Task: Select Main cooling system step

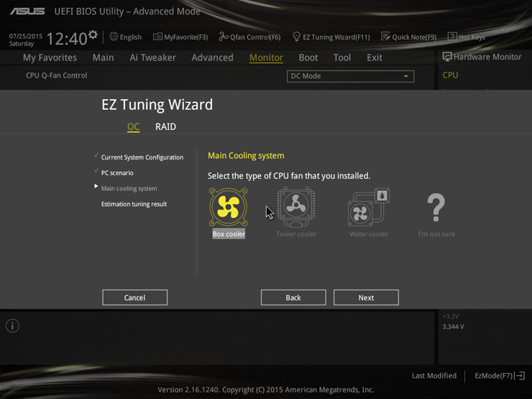Action: (129, 189)
